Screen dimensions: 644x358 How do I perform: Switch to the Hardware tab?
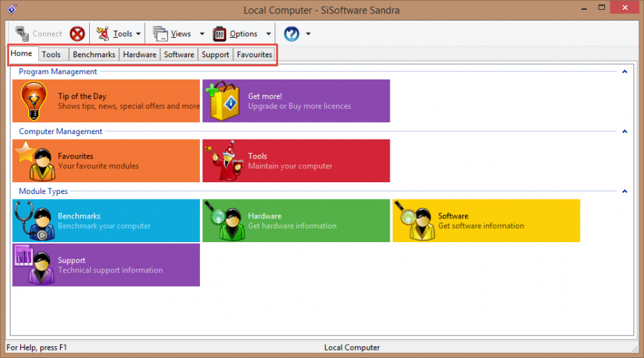(x=139, y=54)
